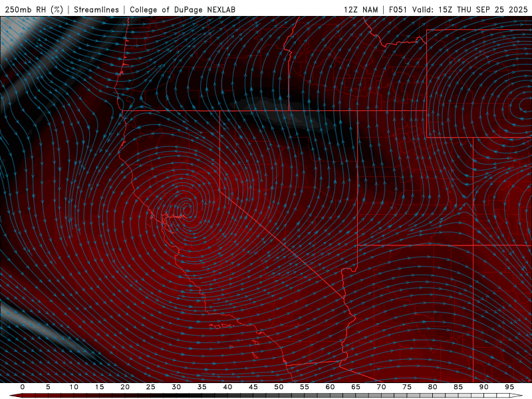Viewport: 532px width, 399px height.
Task: Click 'College of DuPage NEXLAB' text
Action: click(182, 9)
